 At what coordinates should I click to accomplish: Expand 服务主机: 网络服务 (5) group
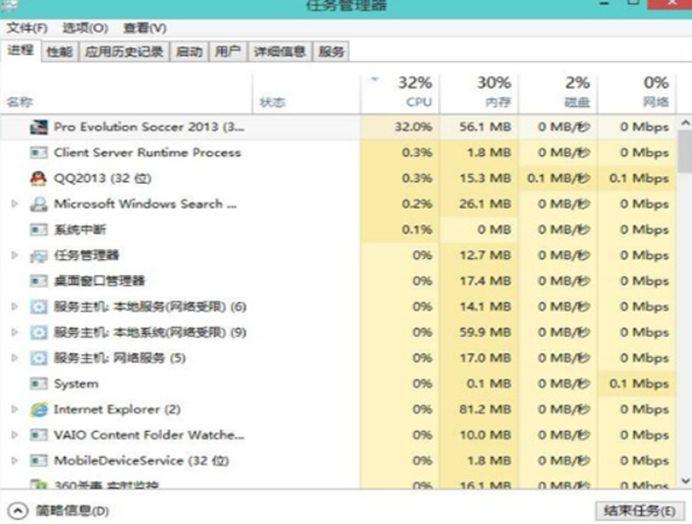point(15,358)
